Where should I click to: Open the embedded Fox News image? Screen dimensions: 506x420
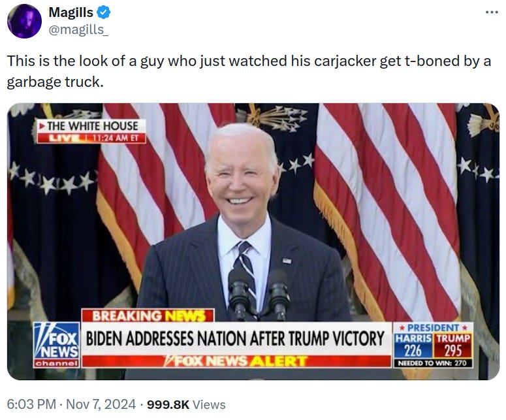253,241
